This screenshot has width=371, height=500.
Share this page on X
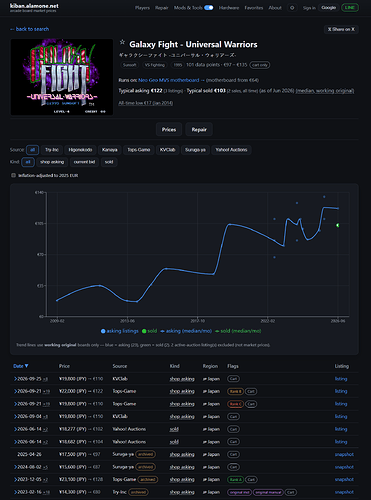pos(341,29)
